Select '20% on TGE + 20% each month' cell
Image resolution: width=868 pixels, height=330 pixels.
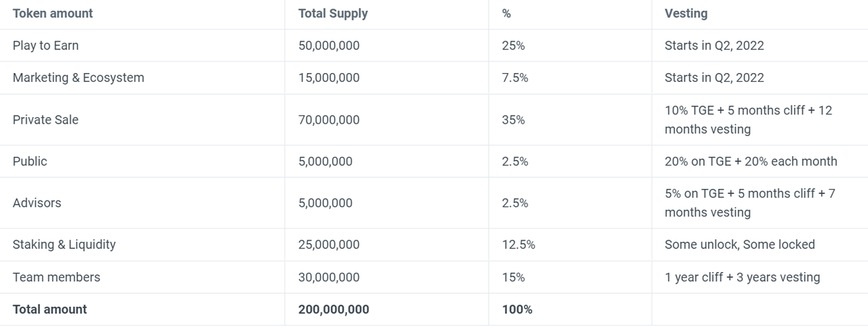click(751, 161)
